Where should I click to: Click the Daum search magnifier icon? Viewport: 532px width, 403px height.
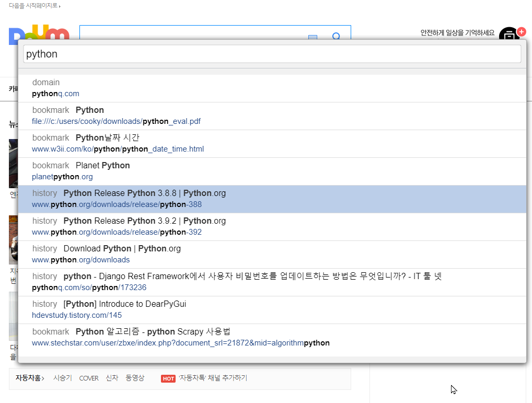336,36
